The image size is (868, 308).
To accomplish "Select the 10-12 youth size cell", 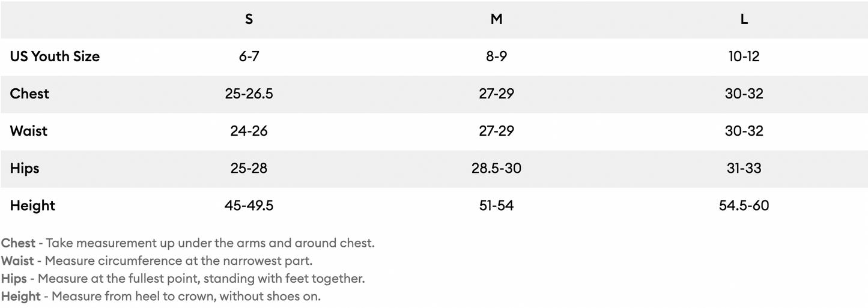I will pyautogui.click(x=744, y=56).
